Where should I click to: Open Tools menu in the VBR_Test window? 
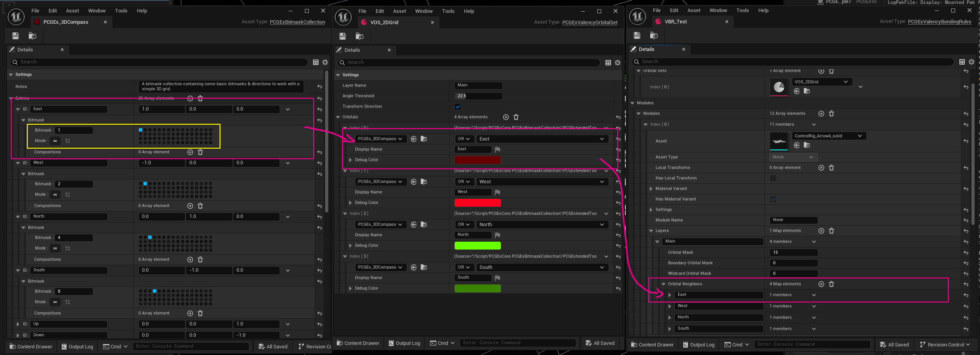742,11
